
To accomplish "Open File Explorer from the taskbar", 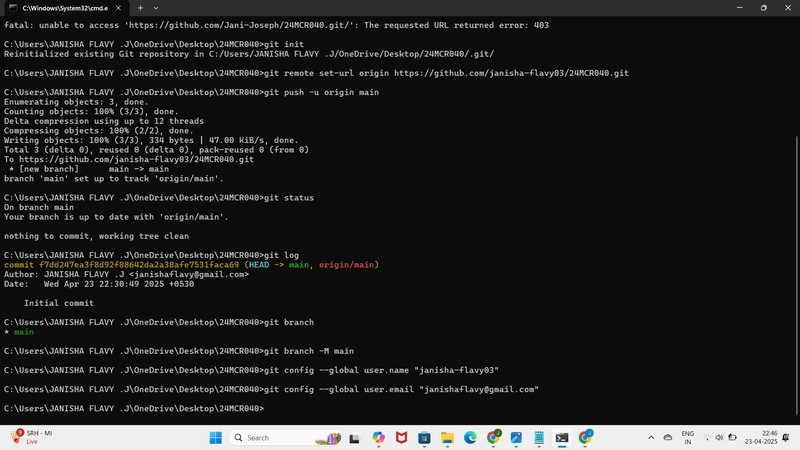I will (x=447, y=438).
